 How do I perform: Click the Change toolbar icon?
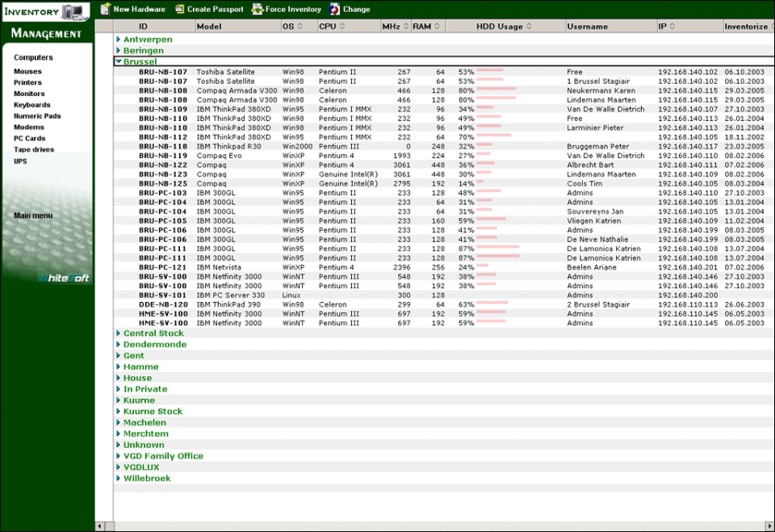point(335,10)
